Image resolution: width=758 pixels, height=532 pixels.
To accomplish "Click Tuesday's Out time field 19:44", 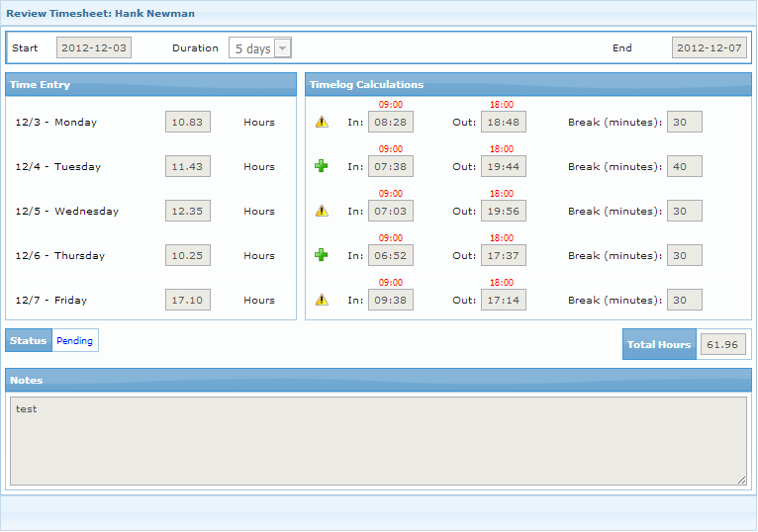I will click(503, 166).
